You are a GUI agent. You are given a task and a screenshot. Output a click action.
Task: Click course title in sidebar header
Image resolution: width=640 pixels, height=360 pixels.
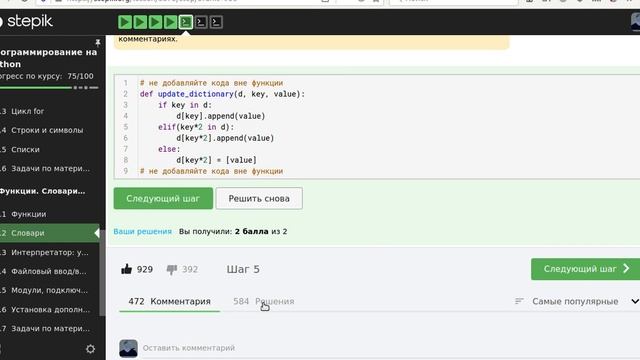click(48, 58)
